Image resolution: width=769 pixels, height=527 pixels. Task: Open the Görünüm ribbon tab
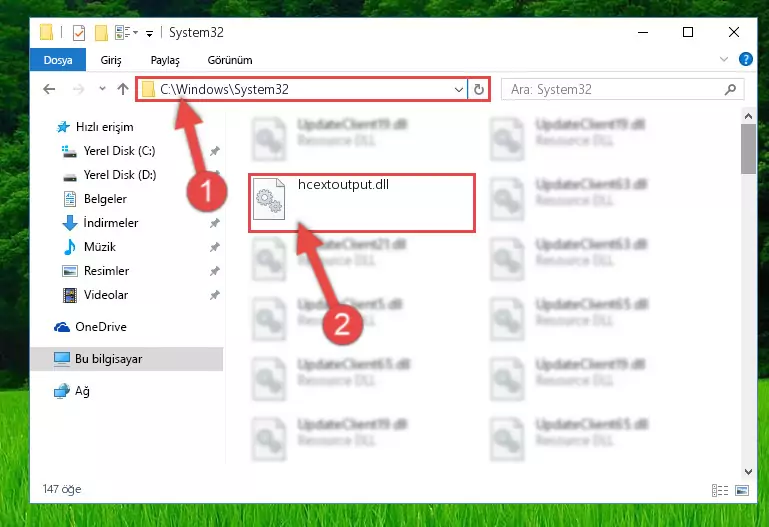pos(230,60)
